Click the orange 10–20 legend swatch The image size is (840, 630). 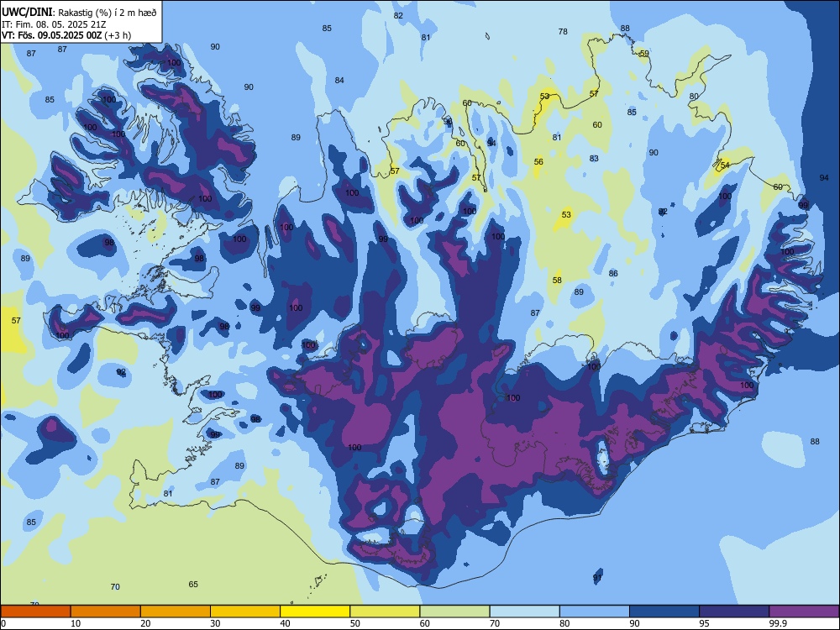click(x=106, y=612)
